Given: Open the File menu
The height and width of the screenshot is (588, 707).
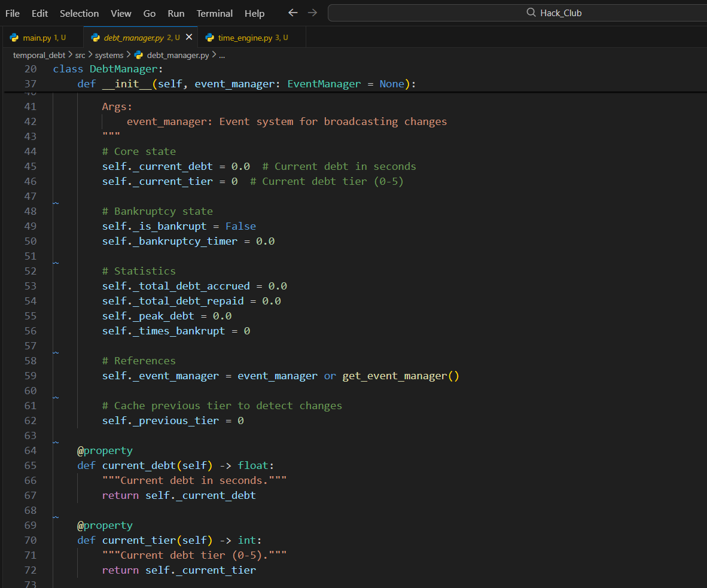Looking at the screenshot, I should tap(13, 13).
